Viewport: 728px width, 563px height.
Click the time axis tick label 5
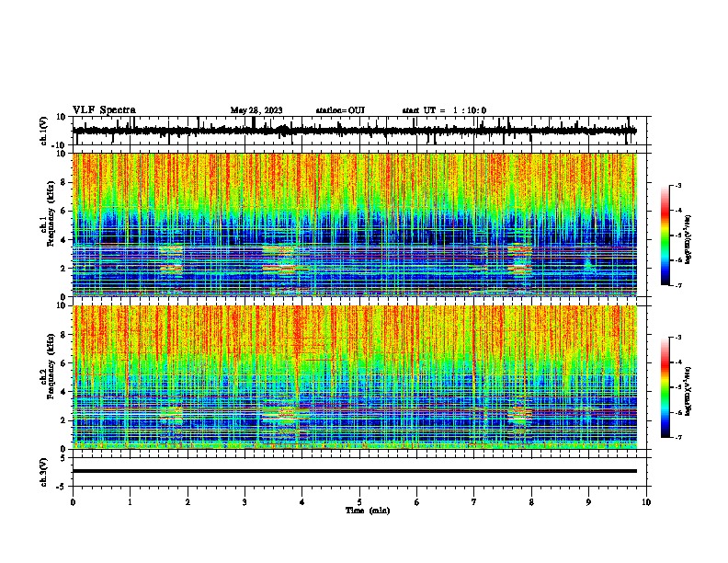pyautogui.click(x=359, y=502)
